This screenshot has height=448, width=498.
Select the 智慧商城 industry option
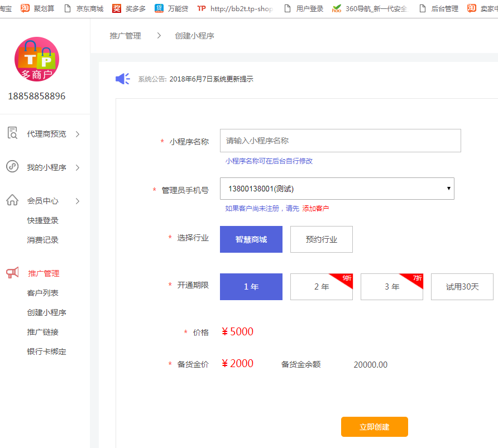(x=251, y=239)
